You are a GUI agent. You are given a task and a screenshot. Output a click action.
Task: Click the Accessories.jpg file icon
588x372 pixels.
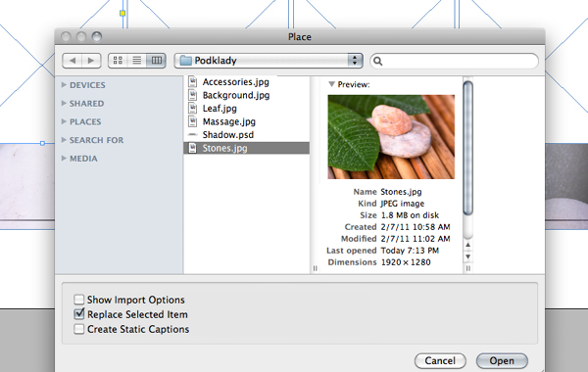coord(192,81)
